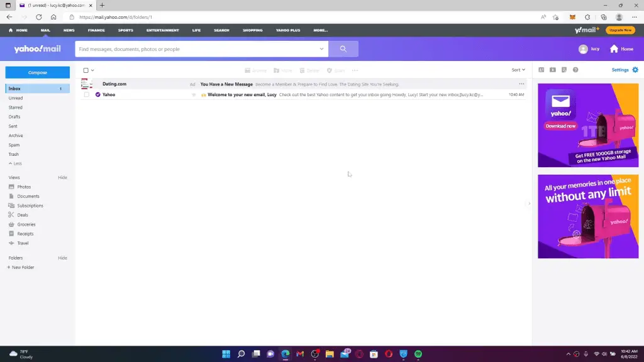
Task: Add page to favorites star icon
Action: 556,17
